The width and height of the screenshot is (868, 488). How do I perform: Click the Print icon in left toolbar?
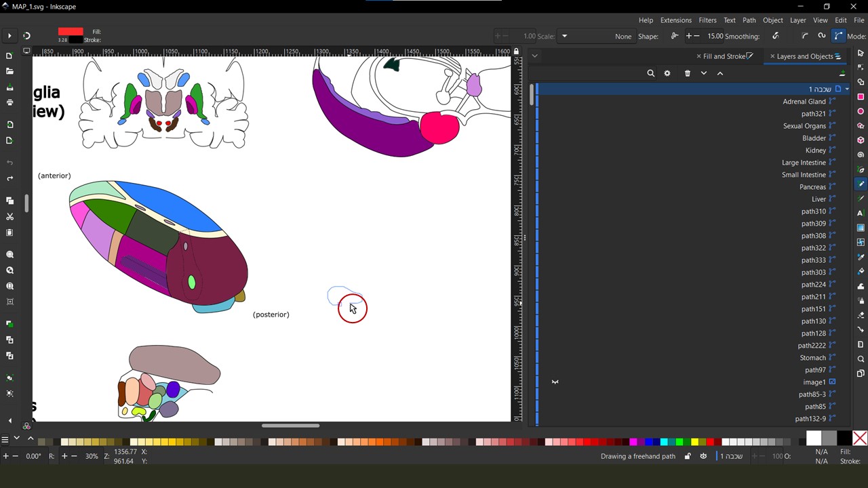(9, 102)
